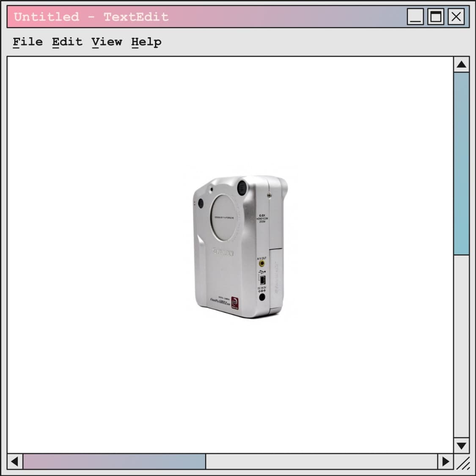Open the Edit menu
Viewport: 476px width, 476px height.
tap(67, 42)
